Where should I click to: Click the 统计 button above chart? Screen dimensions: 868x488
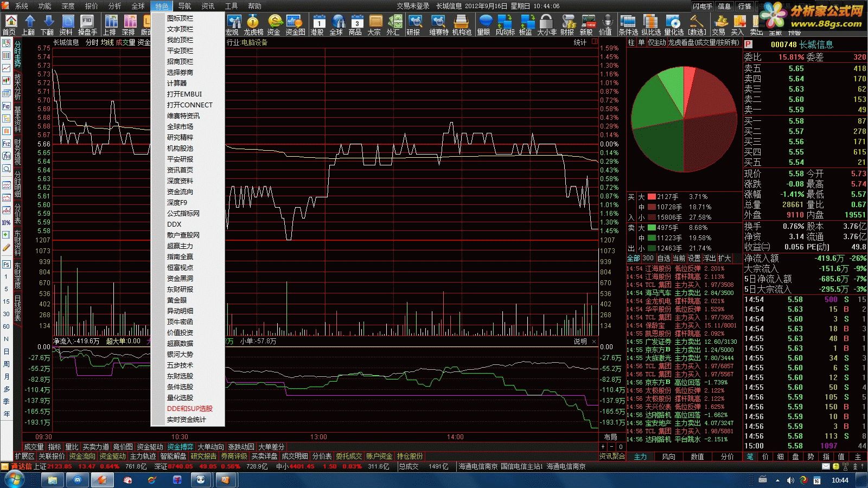click(580, 42)
